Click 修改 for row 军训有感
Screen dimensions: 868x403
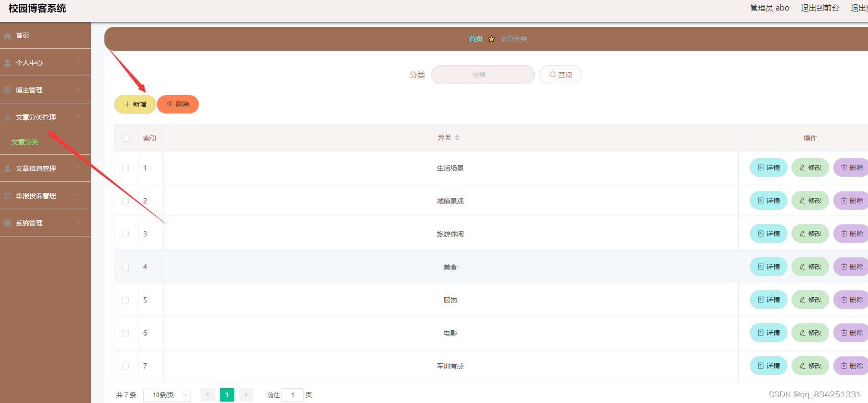[810, 366]
